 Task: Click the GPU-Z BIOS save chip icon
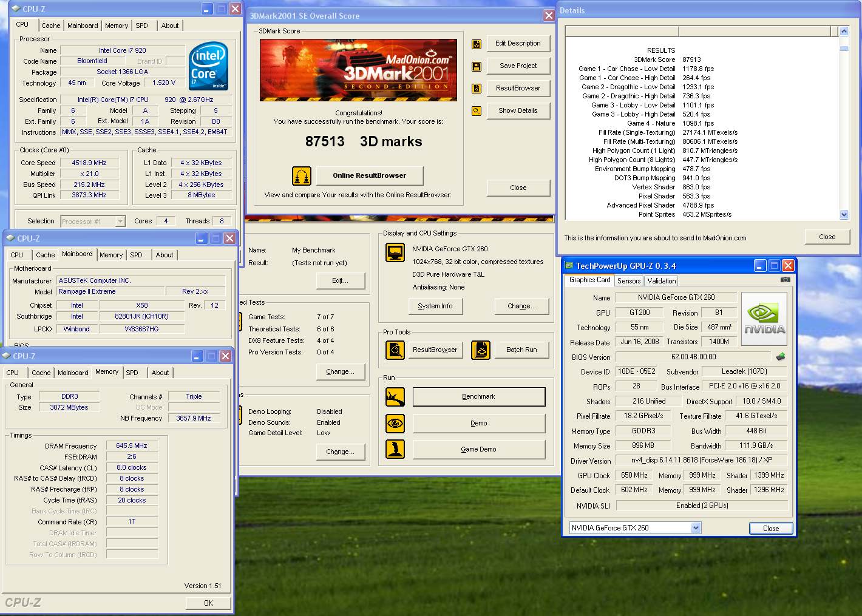(x=781, y=357)
